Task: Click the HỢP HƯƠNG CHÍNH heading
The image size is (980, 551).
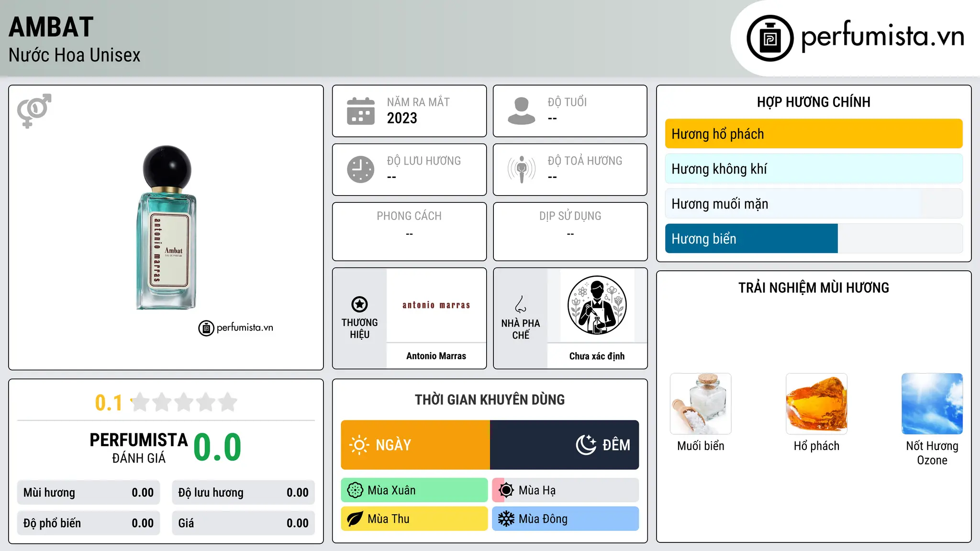Action: click(813, 102)
